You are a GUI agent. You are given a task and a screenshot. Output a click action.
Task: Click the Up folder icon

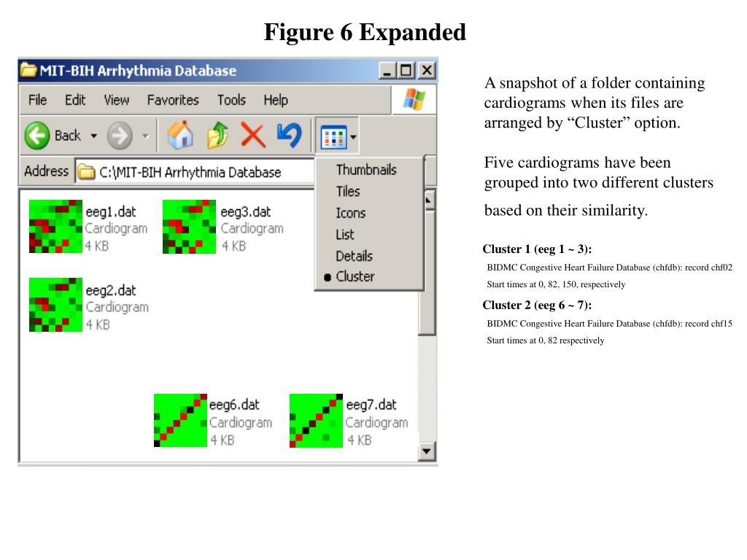coord(217,135)
